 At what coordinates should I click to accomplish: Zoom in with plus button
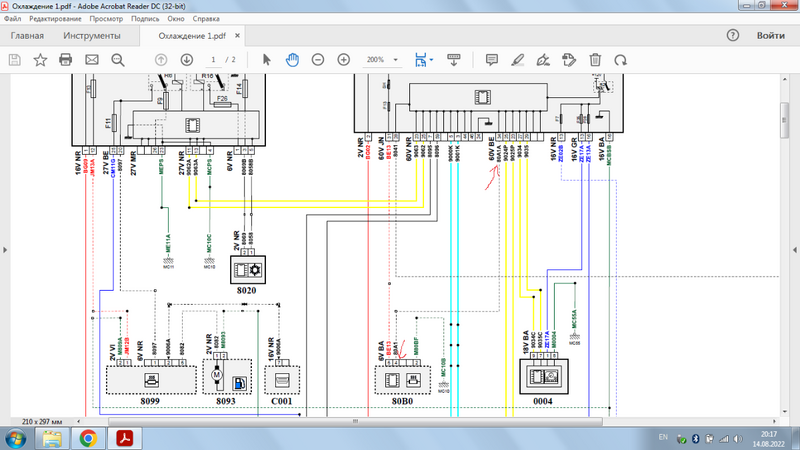click(343, 60)
